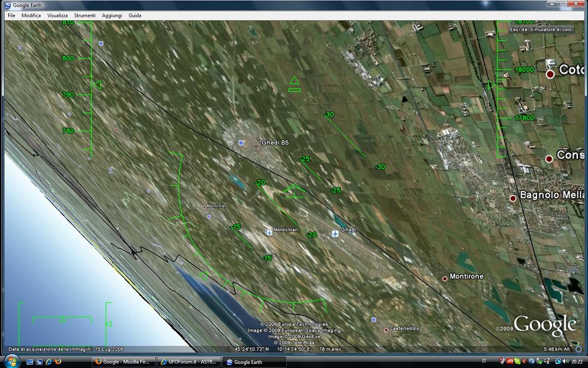Click the network connection tray icon
Image resolution: width=588 pixels, height=368 pixels.
pos(557,361)
